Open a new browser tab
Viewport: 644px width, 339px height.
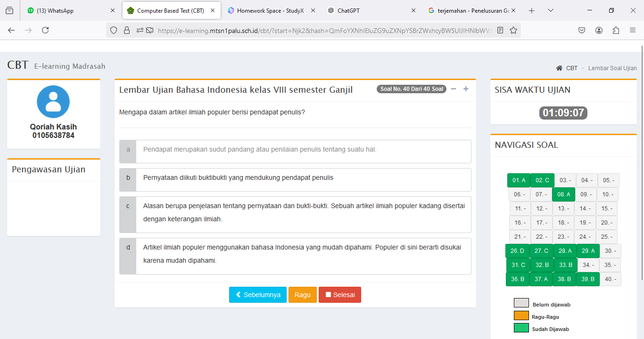point(531,10)
